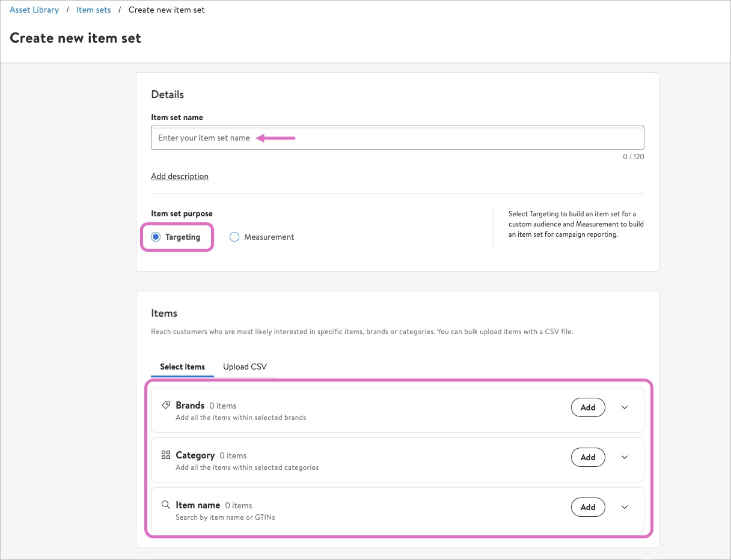This screenshot has width=731, height=560.
Task: Click the Item name magnifier icon
Action: [167, 505]
